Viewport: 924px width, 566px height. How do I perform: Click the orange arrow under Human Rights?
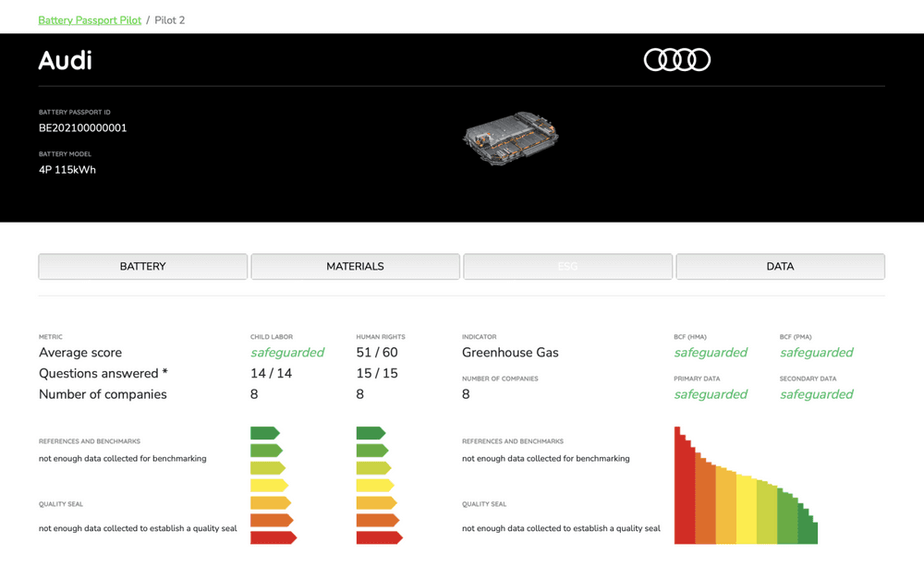coord(376,520)
